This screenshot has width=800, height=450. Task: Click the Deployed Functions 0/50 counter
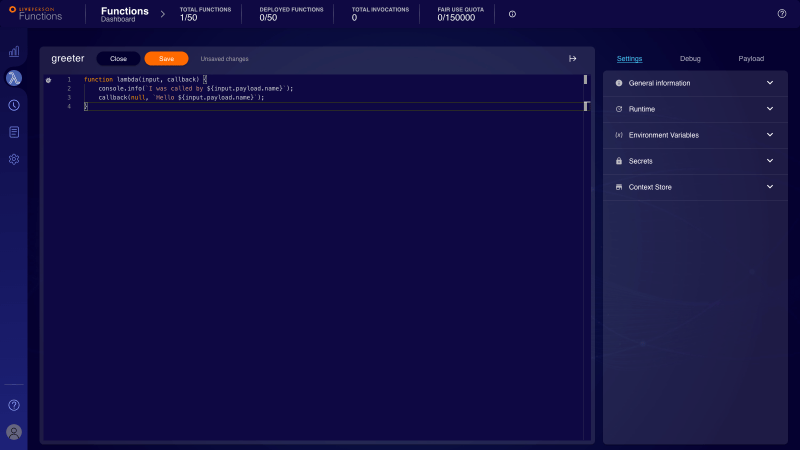pyautogui.click(x=291, y=14)
